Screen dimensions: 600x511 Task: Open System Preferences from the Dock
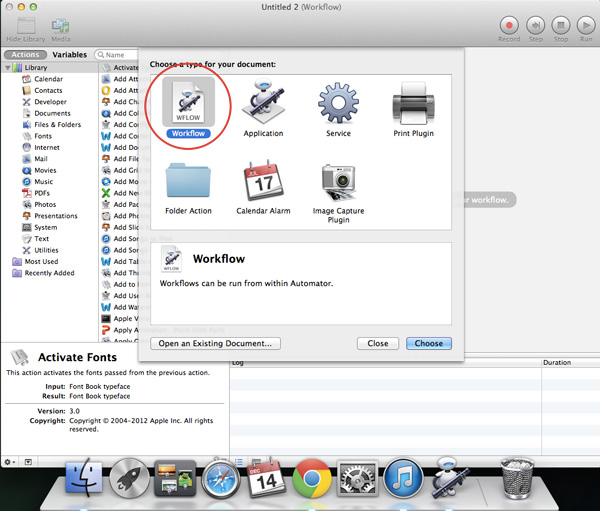[x=357, y=480]
